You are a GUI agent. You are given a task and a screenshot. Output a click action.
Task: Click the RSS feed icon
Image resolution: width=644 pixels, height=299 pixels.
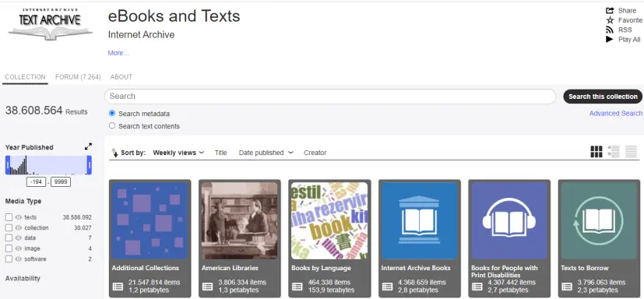click(610, 30)
